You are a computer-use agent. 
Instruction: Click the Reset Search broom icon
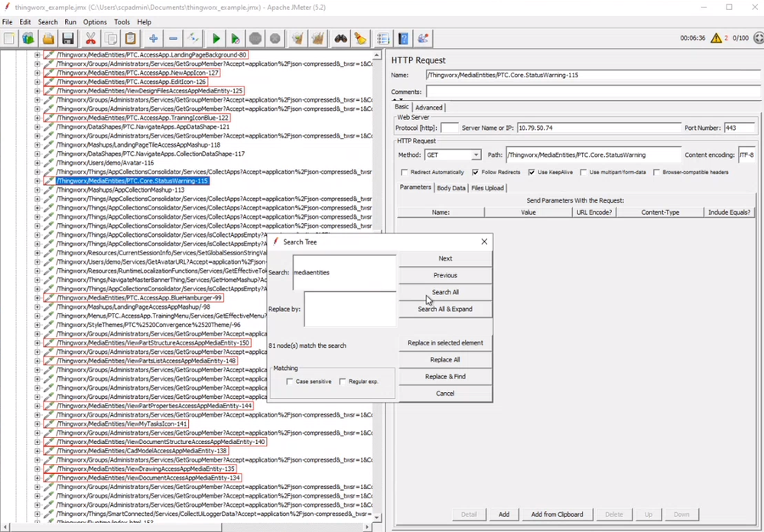coord(360,38)
